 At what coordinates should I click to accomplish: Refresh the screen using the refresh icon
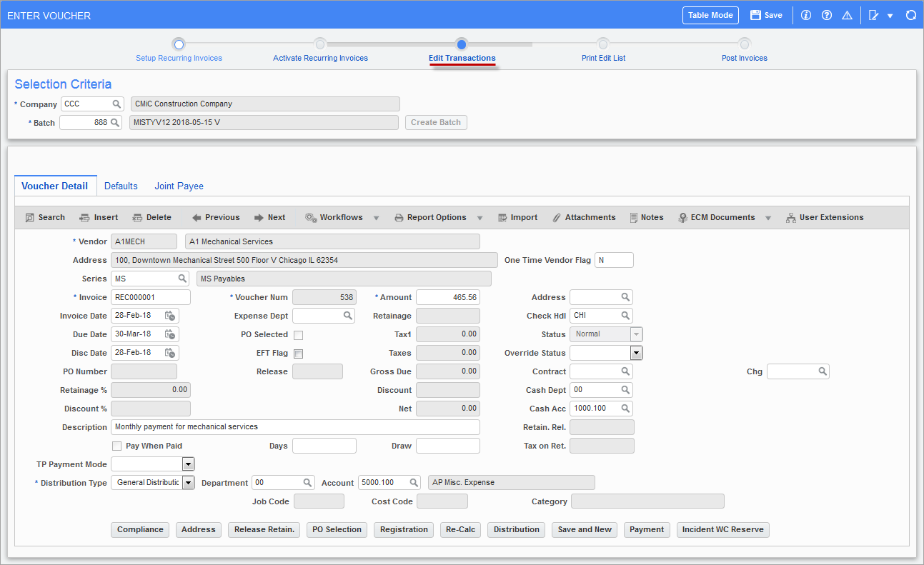coord(910,14)
